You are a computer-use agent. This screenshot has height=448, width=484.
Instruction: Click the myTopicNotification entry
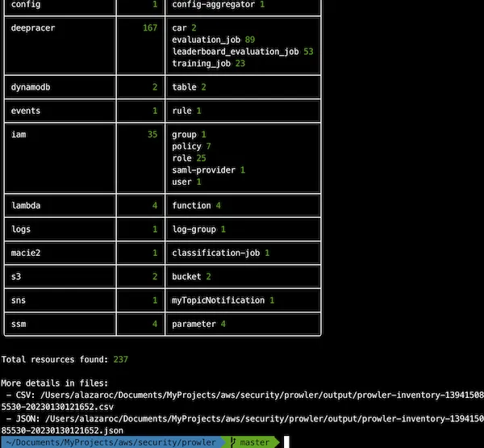tap(223, 300)
